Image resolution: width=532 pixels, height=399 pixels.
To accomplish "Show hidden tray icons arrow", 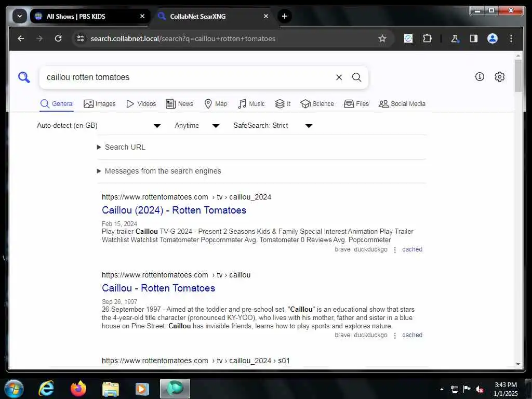I will click(442, 389).
